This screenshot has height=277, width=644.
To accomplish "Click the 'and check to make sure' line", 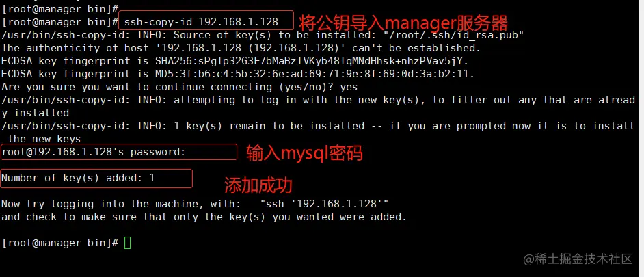I will pyautogui.click(x=204, y=217).
